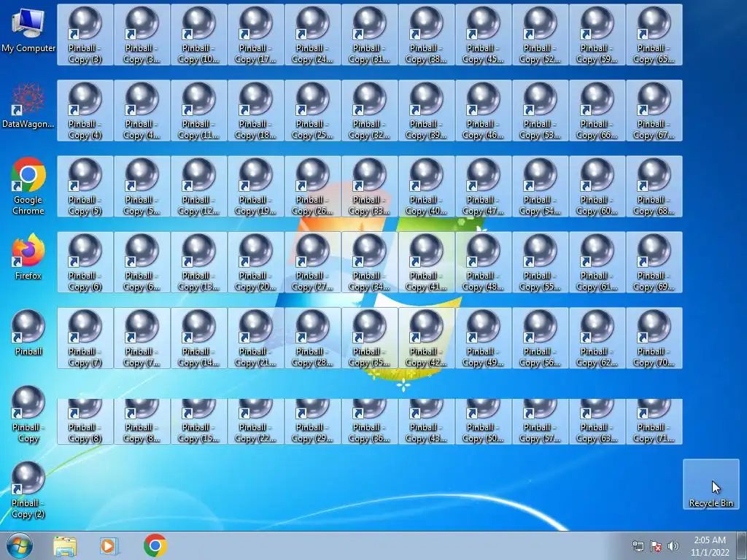Select the Pinball - Copy (33... shortcut
The image size is (747, 560).
[370, 186]
